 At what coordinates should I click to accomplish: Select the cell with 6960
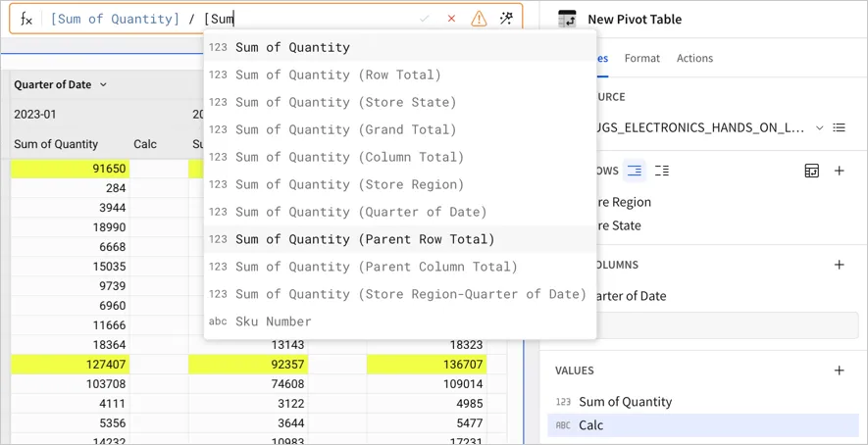tap(71, 306)
